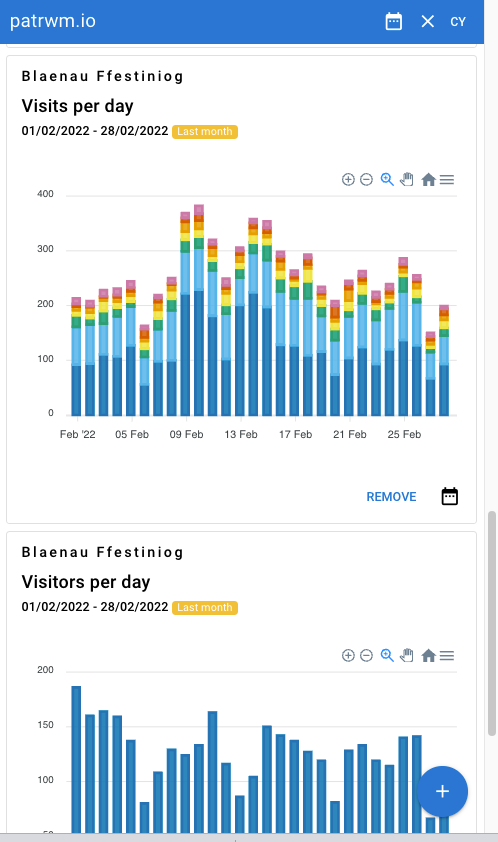The image size is (498, 842).
Task: Click Blaenau Ffestiniog heading on Visitors card
Action: click(103, 552)
